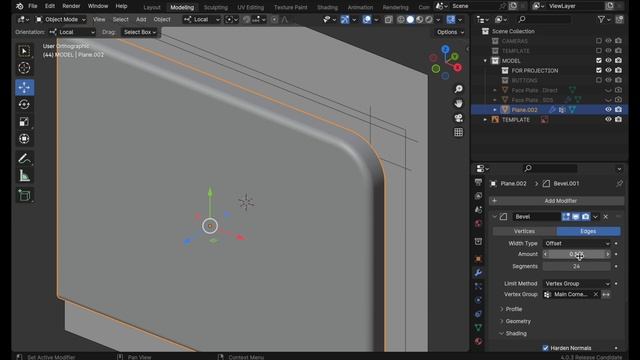Select the Measure tool
640x360 pixels.
pos(24,176)
